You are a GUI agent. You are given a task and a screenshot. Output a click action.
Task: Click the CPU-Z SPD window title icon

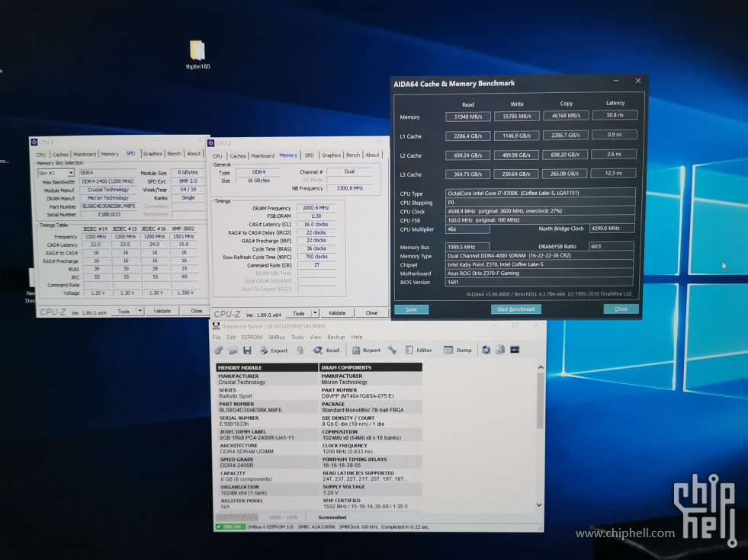[34, 142]
